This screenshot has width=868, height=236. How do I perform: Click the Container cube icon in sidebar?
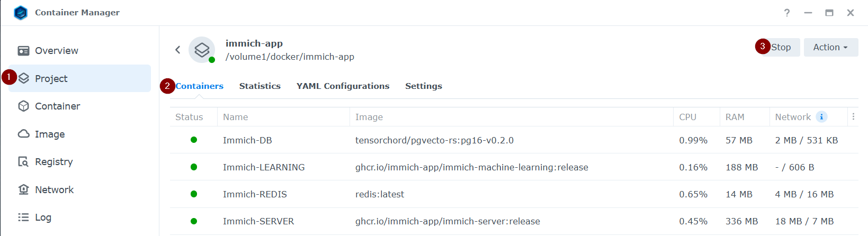click(23, 106)
